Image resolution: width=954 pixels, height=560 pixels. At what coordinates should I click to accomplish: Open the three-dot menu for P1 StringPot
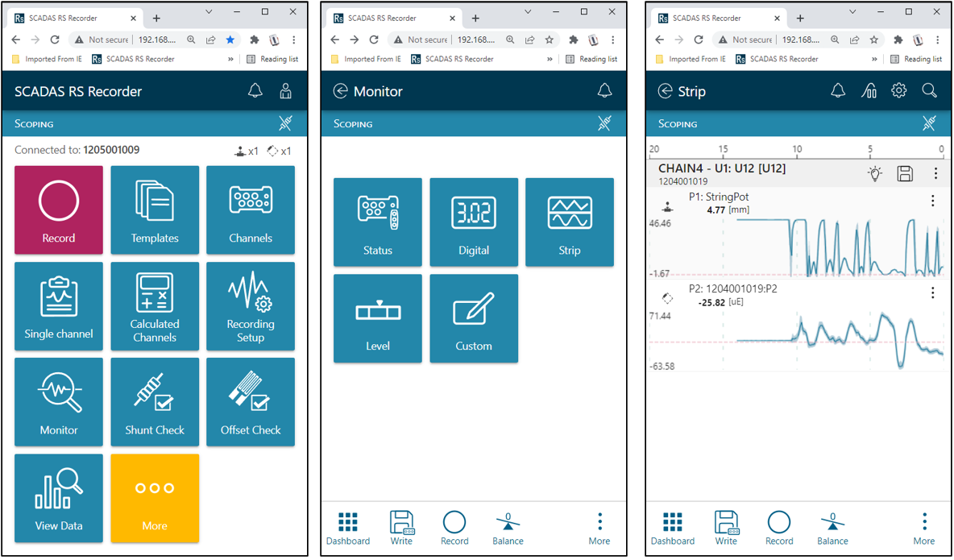pos(933,201)
